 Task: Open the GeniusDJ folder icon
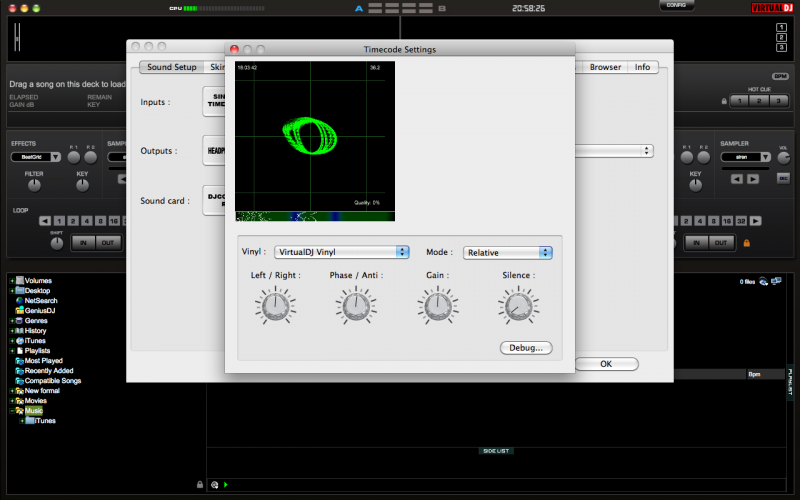click(20, 310)
